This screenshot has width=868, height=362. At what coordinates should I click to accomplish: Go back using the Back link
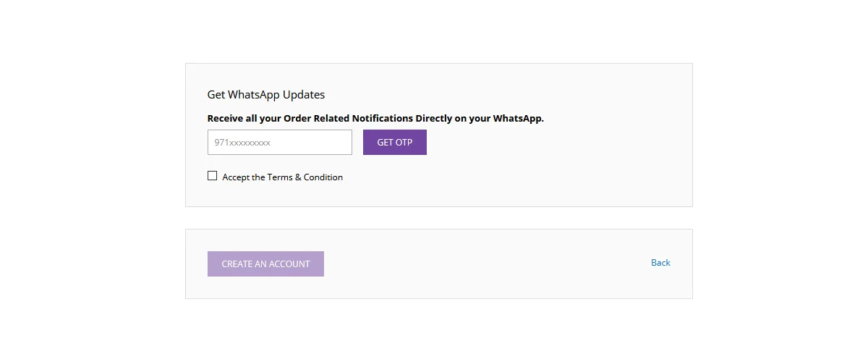coord(660,263)
